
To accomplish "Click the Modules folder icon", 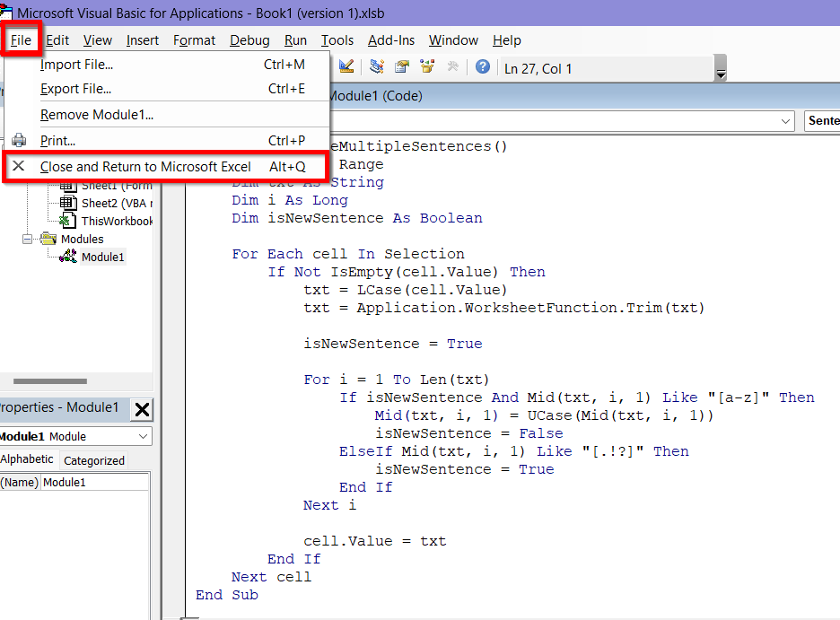I will point(48,239).
